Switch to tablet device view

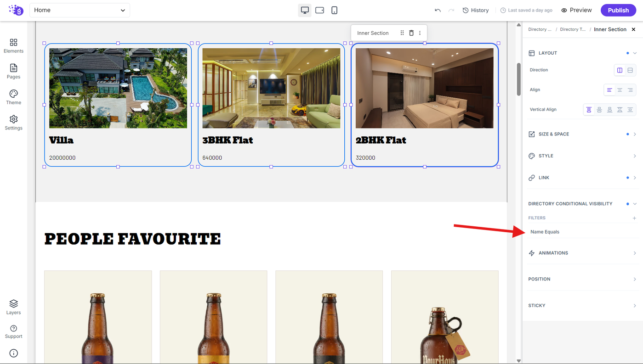(x=319, y=10)
